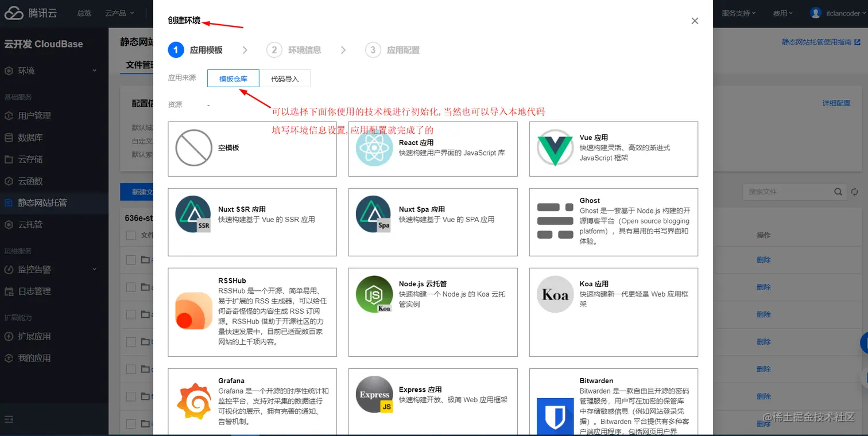Click the Grafana logo icon
This screenshot has width=868, height=436.
point(193,400)
